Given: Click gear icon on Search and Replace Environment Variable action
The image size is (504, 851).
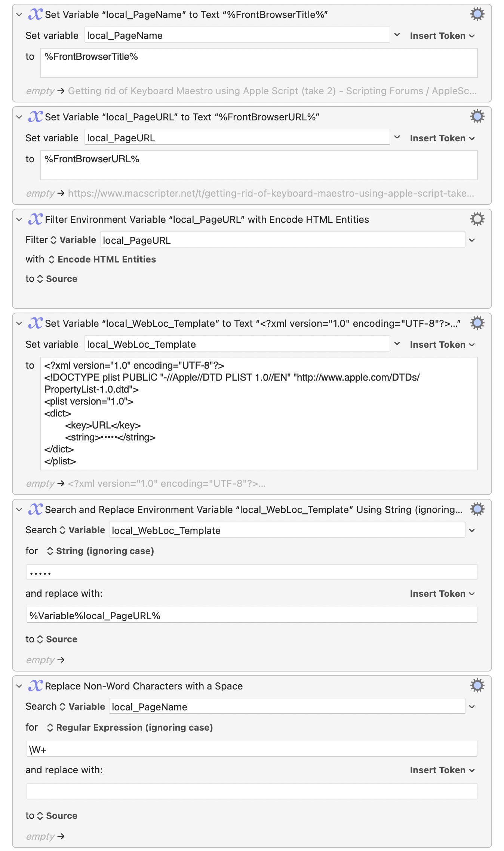Looking at the screenshot, I should [477, 509].
